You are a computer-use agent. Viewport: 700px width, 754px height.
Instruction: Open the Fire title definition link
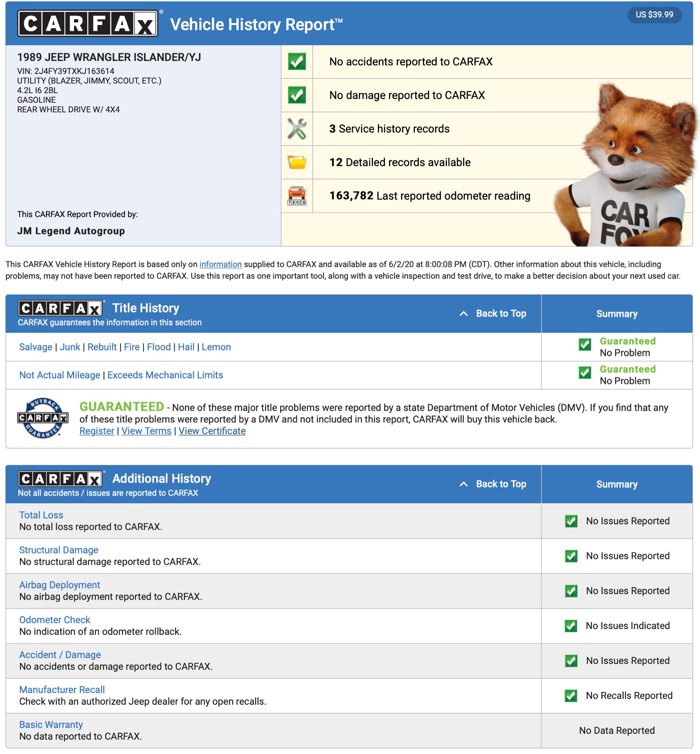pos(132,347)
